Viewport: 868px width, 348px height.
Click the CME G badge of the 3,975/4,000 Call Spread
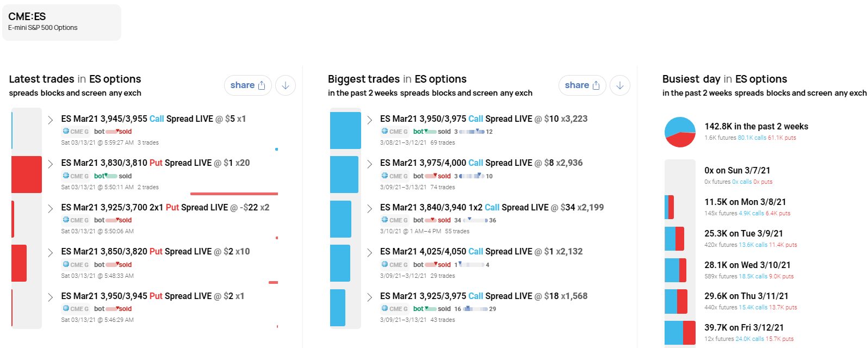point(394,176)
